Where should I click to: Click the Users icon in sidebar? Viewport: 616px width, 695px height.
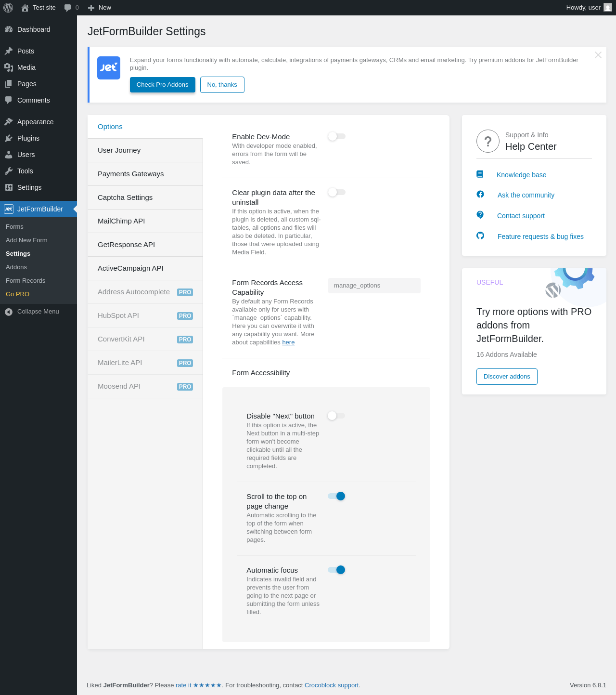coord(9,155)
